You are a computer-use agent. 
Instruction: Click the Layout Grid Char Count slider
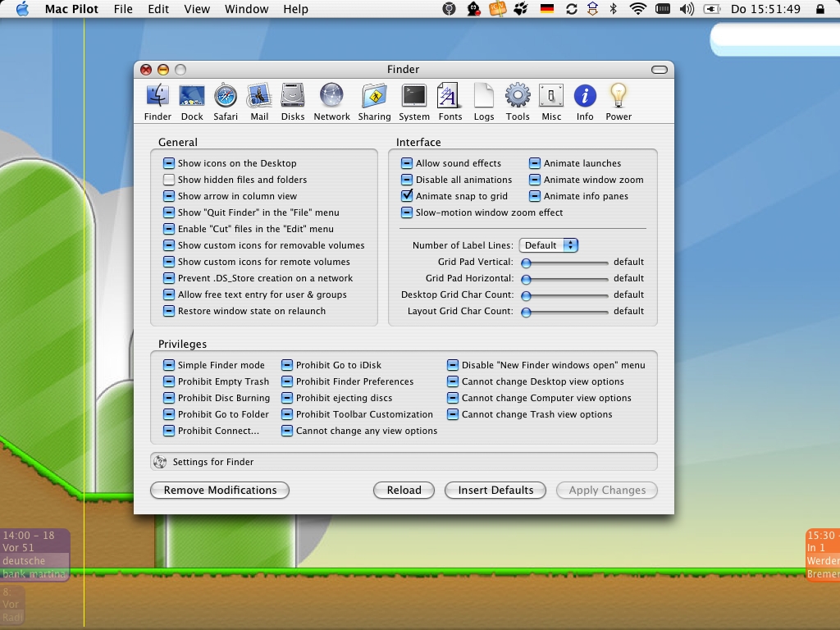[564, 312]
